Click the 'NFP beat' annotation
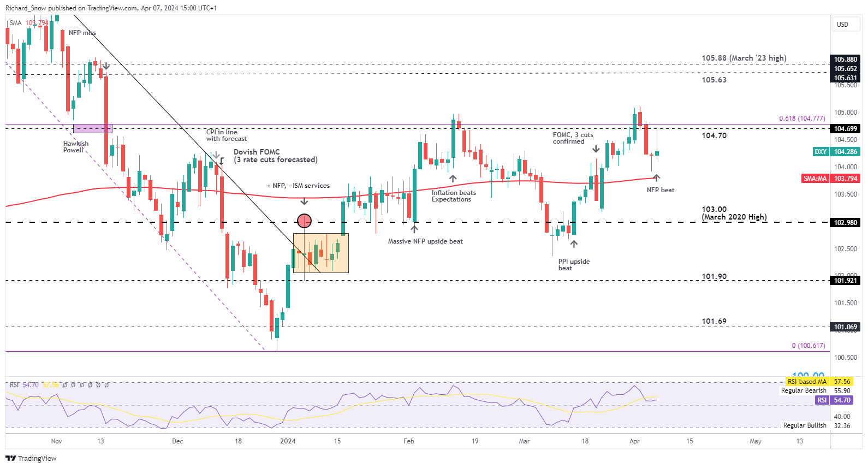 pos(661,190)
